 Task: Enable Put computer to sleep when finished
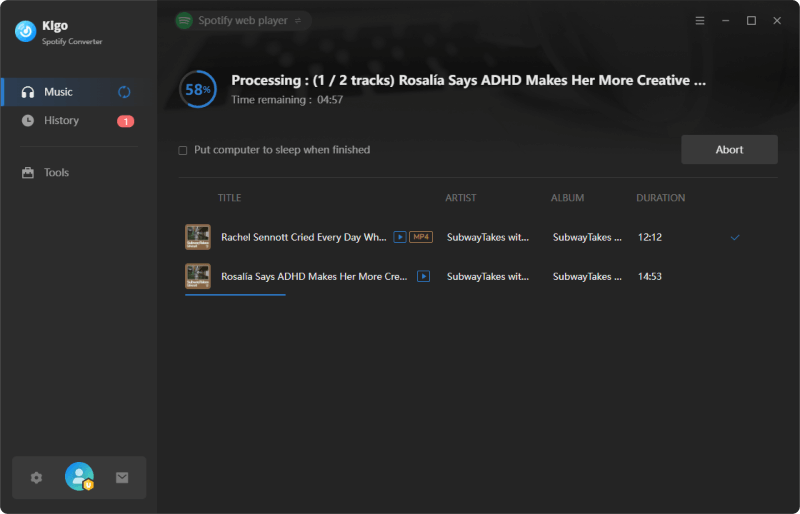tap(183, 150)
